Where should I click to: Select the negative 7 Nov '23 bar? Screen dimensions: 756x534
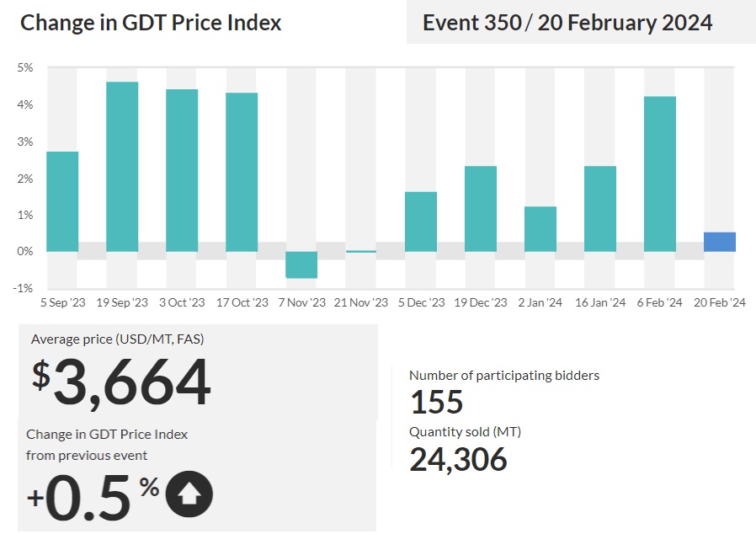[301, 264]
